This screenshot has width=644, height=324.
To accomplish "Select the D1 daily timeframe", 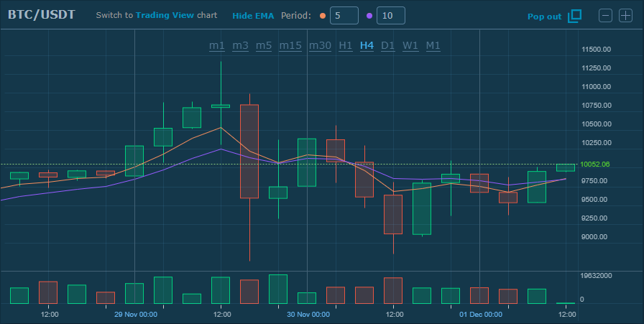I will tap(388, 45).
